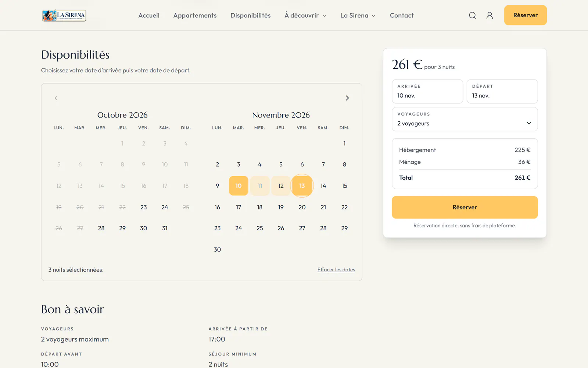
Task: Click the '261 €' total value
Action: pyautogui.click(x=523, y=178)
